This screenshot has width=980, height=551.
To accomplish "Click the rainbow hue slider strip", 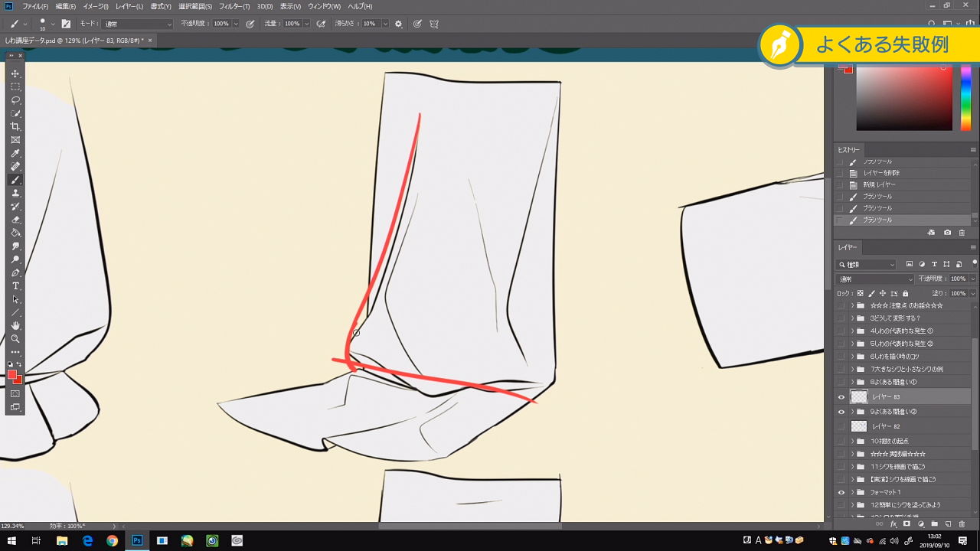I will 965,98.
